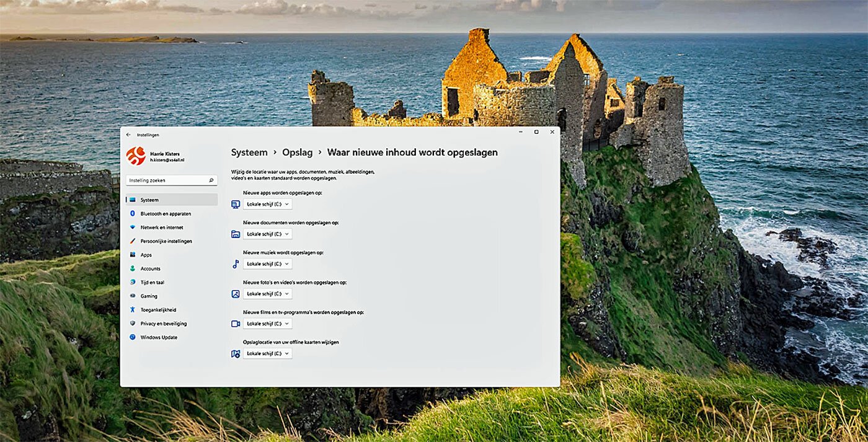Open drive dropdown for Nieuwe foto's en video's

click(267, 294)
